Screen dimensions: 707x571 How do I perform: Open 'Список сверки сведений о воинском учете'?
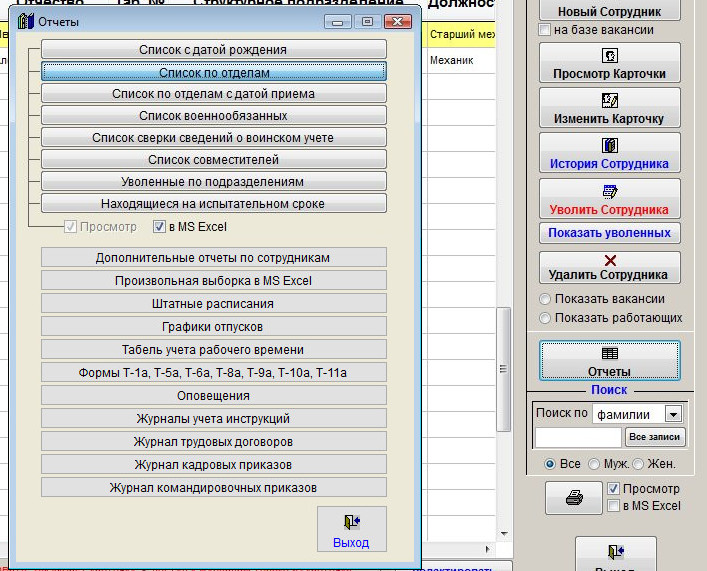(214, 138)
